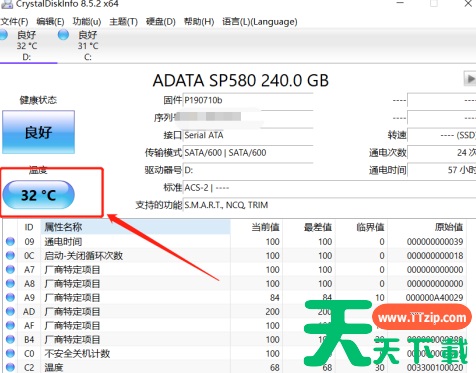Select the C: drive tab at 31 °C
The image size is (476, 373).
click(87, 45)
